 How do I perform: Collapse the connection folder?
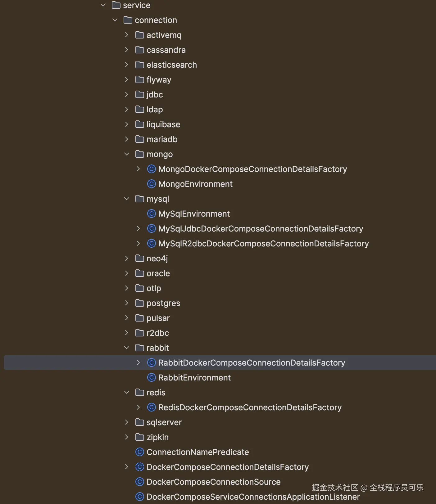coord(115,20)
